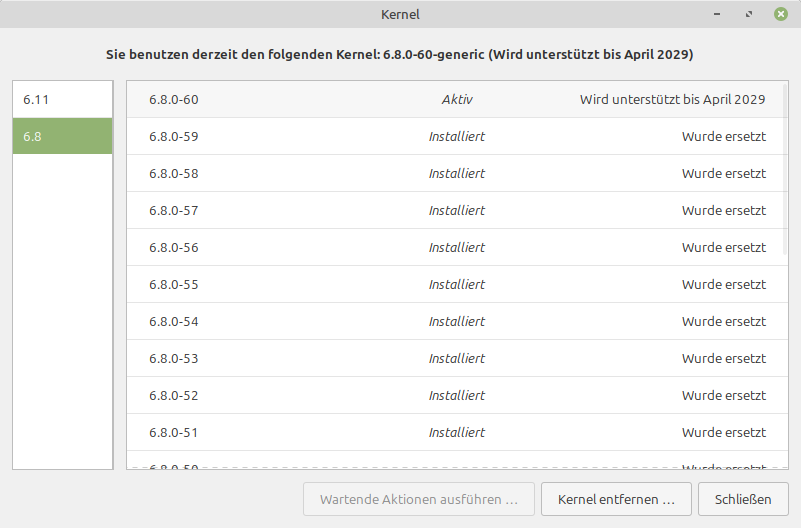Select kernel 6.8.0-51 row
Screen dimensions: 801x528
point(457,433)
